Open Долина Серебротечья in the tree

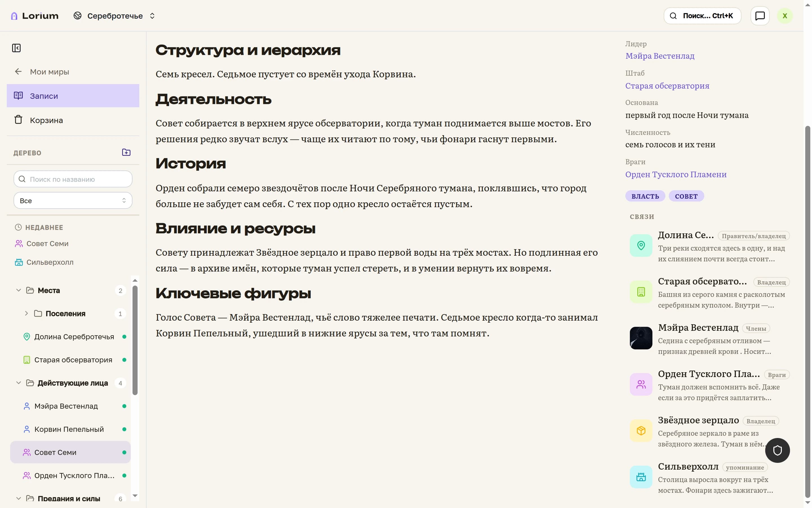pyautogui.click(x=70, y=337)
